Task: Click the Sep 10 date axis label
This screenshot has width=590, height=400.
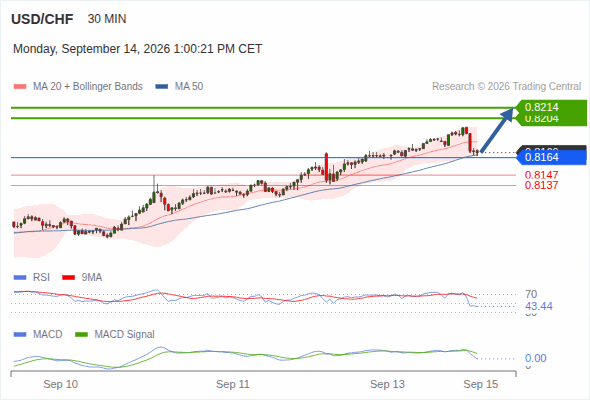Action: click(x=61, y=385)
